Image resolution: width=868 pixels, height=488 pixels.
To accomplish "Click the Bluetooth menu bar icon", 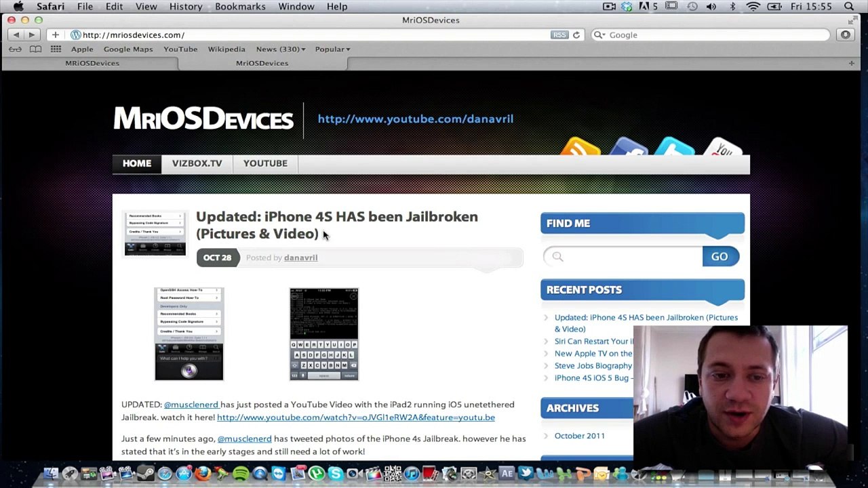I will tap(732, 7).
